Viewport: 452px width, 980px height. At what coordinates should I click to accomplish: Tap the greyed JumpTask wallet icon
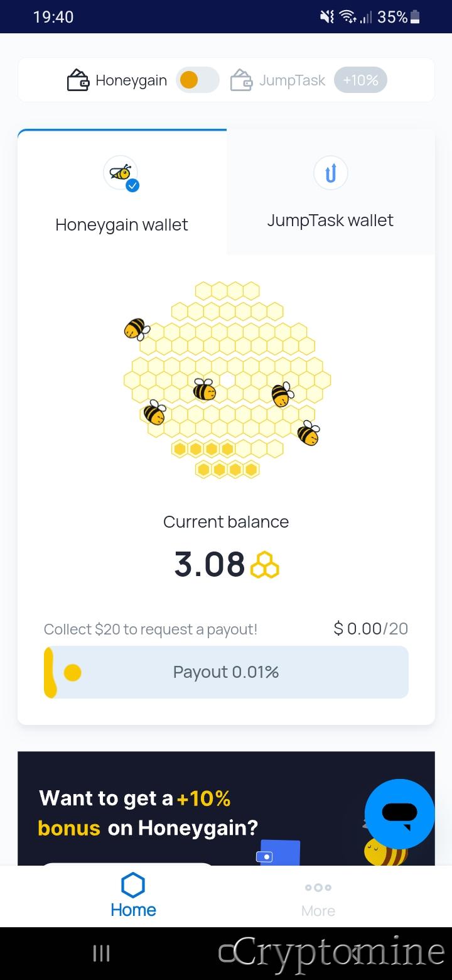(241, 80)
